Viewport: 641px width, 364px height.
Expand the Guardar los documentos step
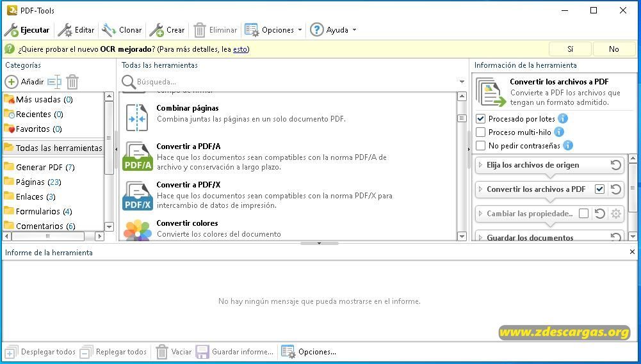(480, 237)
